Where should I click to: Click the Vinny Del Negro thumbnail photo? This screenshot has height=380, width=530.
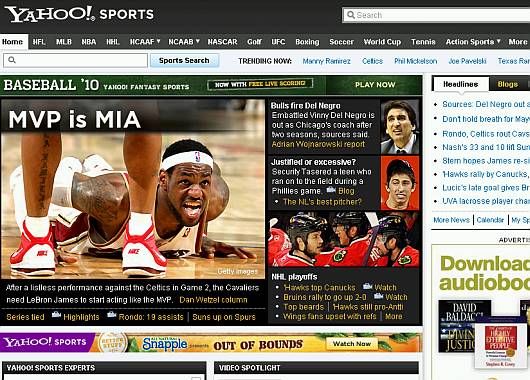(400, 127)
